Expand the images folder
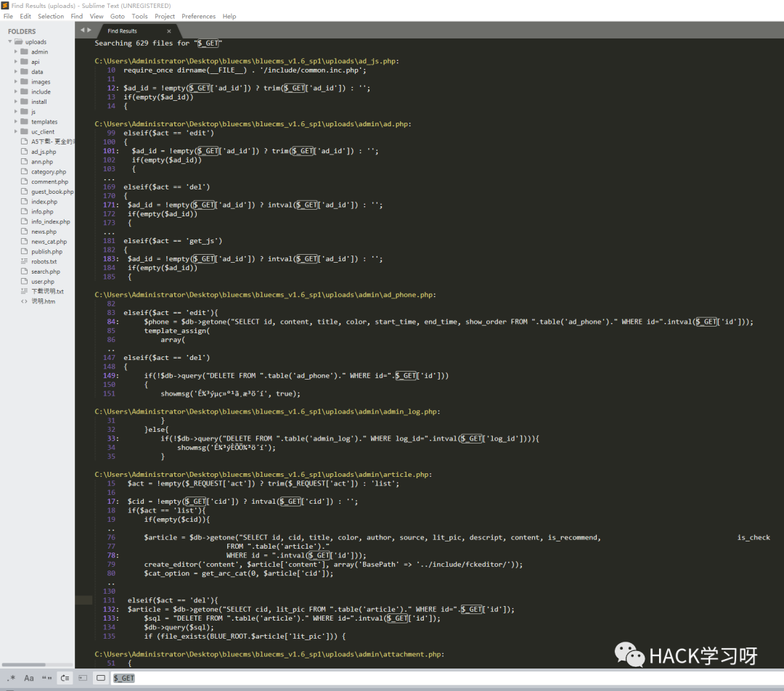 pos(15,81)
